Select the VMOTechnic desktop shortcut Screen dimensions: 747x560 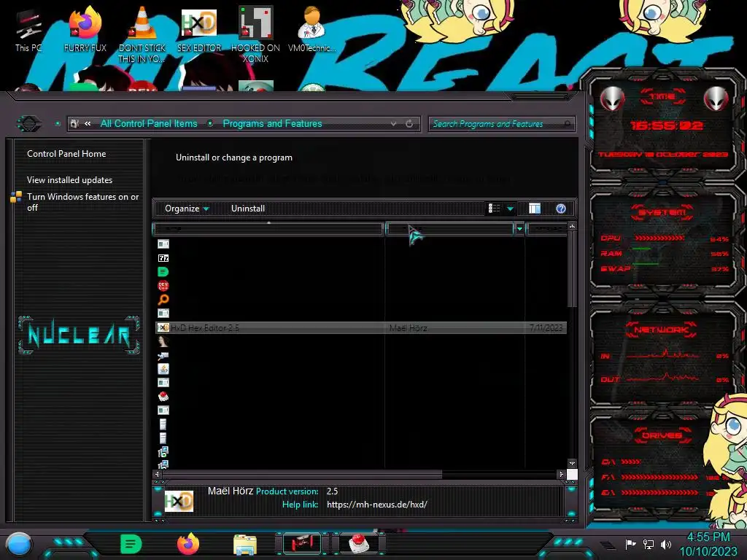(311, 29)
